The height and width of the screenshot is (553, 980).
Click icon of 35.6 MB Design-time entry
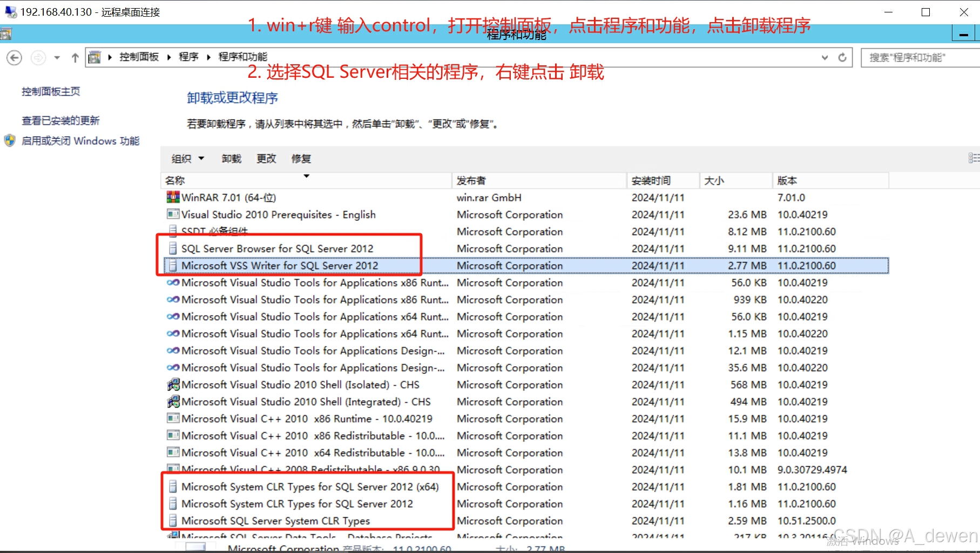(x=173, y=368)
